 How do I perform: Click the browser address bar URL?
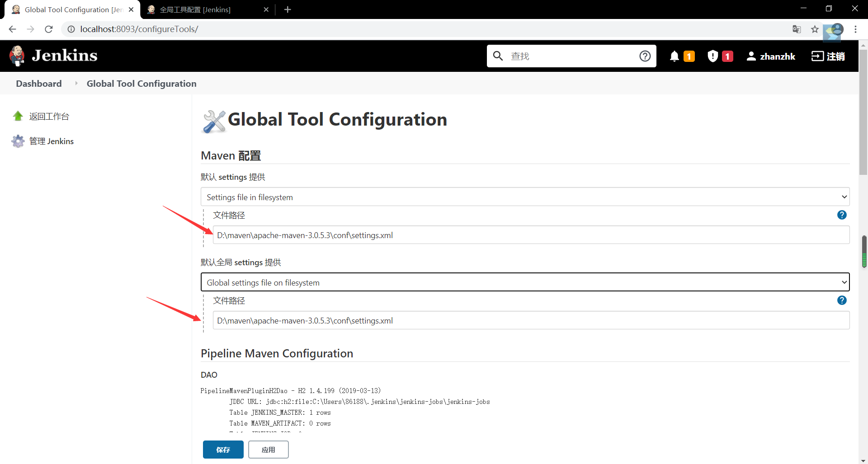[x=139, y=29]
